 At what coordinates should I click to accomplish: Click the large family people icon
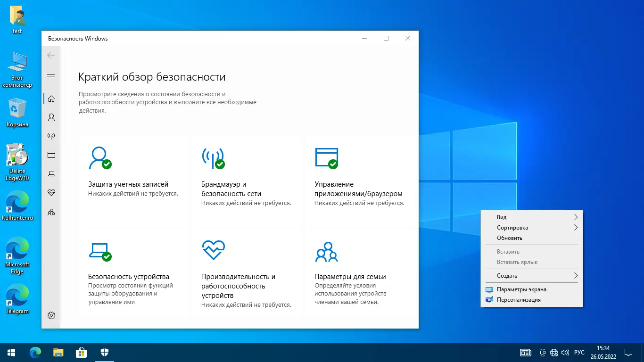coord(326,251)
